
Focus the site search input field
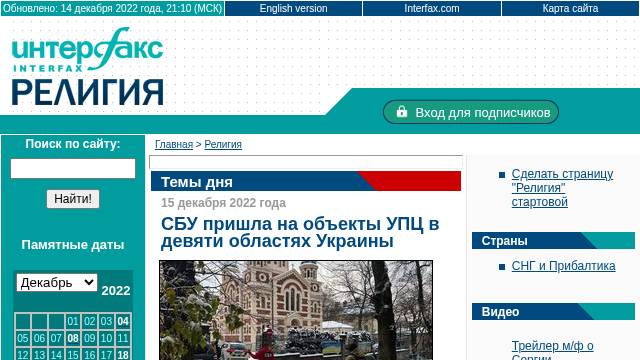tap(73, 169)
